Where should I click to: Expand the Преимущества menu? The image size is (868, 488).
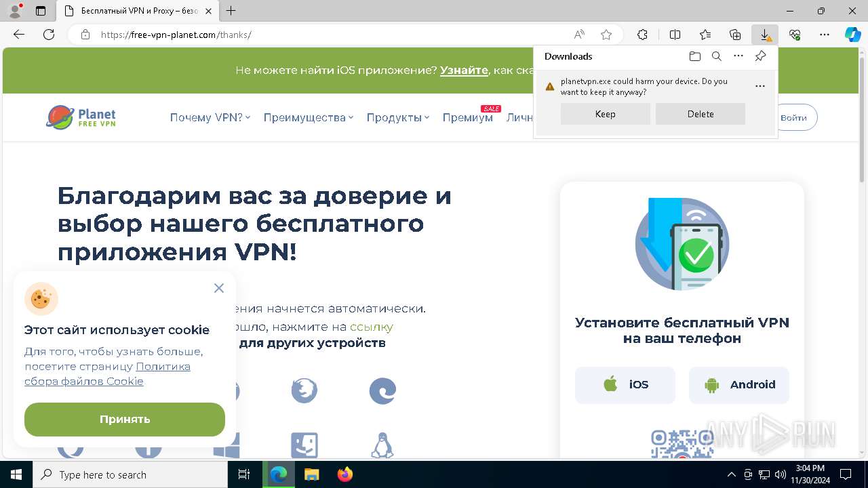(x=308, y=117)
